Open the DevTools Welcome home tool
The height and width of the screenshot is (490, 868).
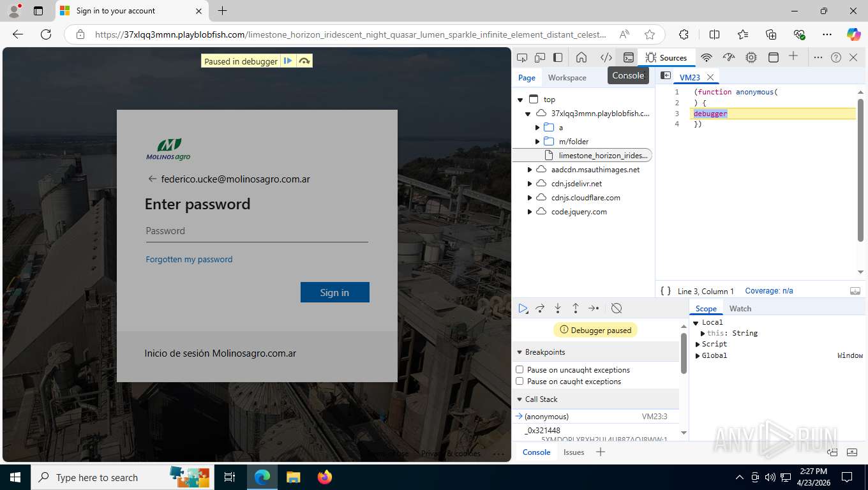point(581,57)
